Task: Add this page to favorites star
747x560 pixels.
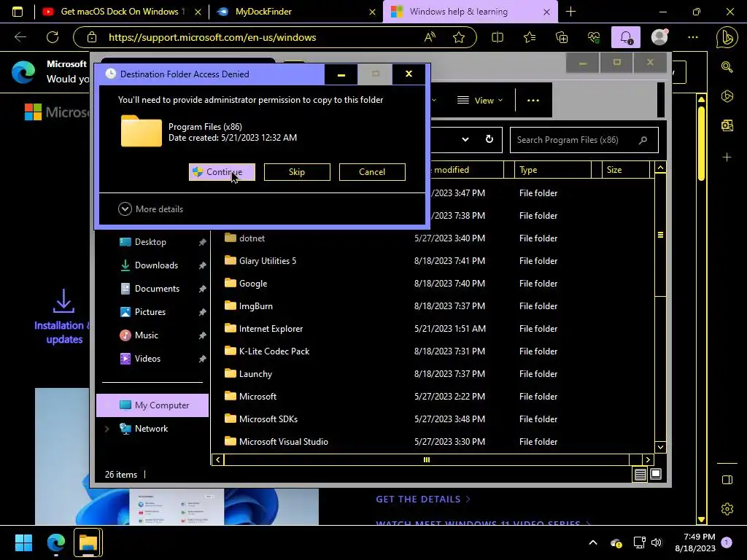Action: pyautogui.click(x=459, y=37)
